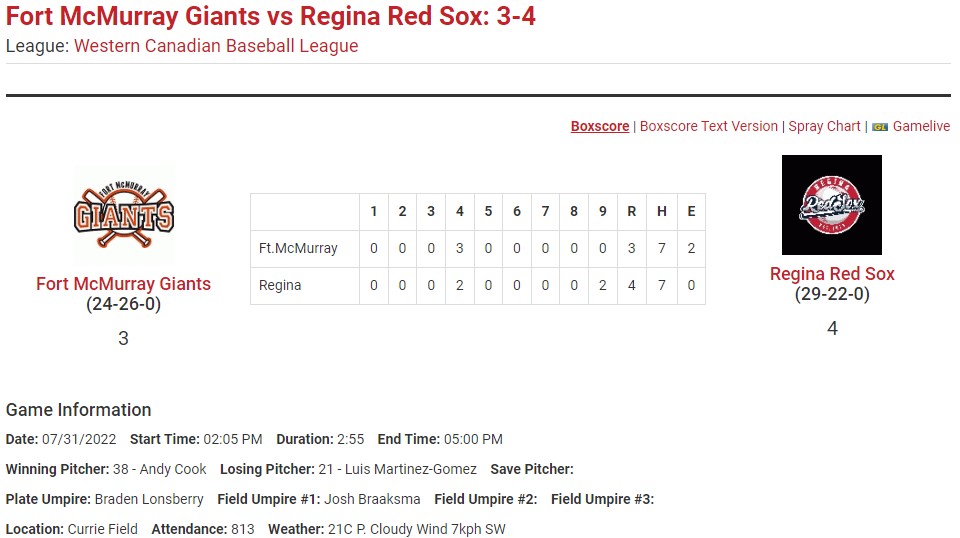The image size is (960, 538).
Task: Click the R runs column header
Action: coord(632,212)
